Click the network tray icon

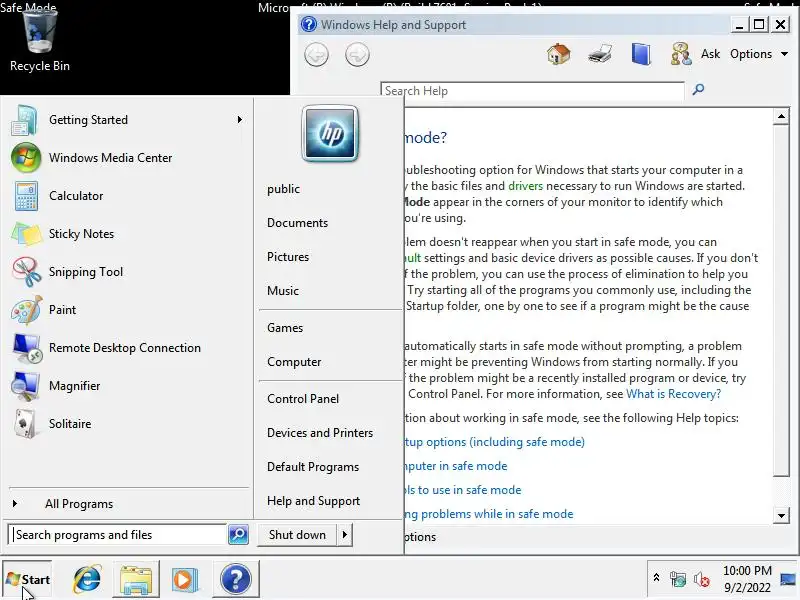click(678, 580)
